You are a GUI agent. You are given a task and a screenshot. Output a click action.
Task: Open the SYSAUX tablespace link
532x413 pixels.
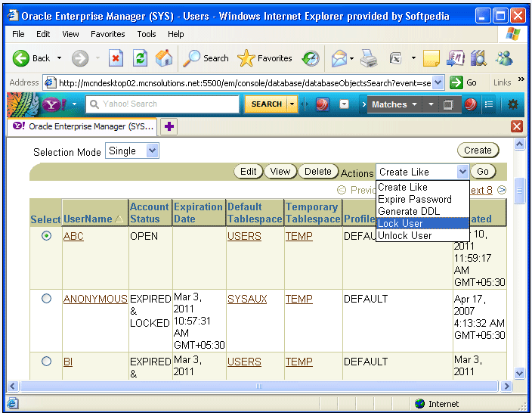pos(247,299)
